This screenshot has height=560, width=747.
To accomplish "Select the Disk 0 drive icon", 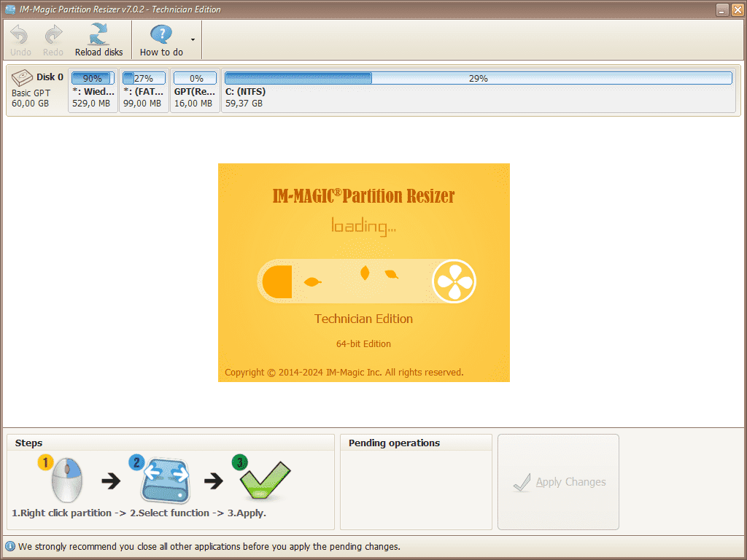I will pyautogui.click(x=22, y=77).
